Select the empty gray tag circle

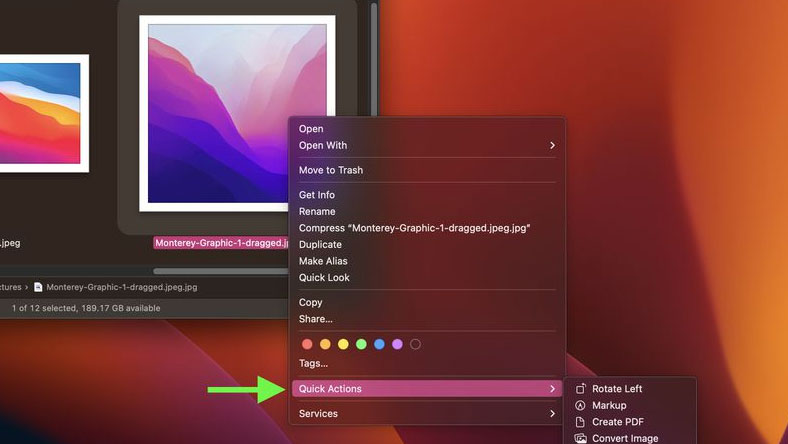coord(415,344)
